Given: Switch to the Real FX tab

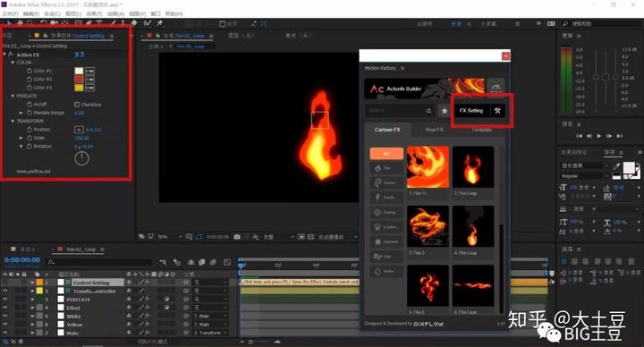Looking at the screenshot, I should tap(434, 130).
